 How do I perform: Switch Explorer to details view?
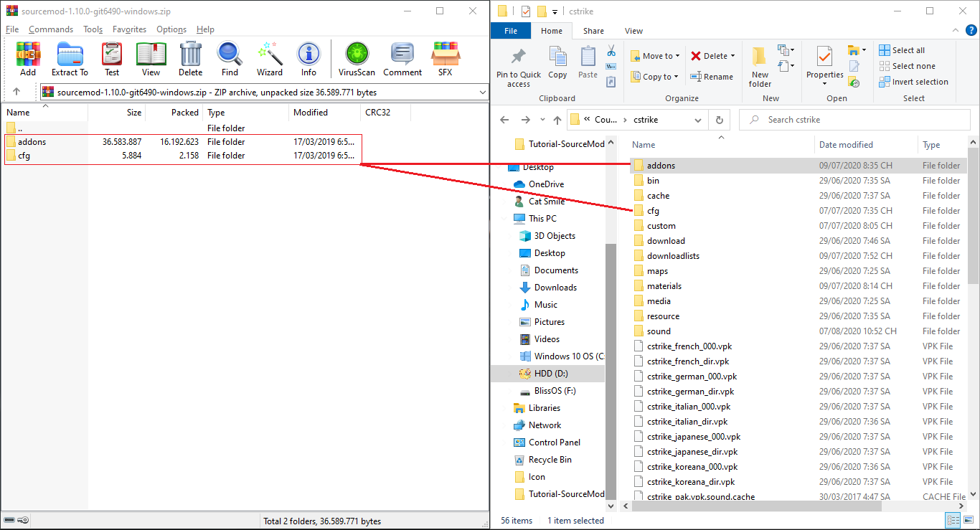click(953, 520)
